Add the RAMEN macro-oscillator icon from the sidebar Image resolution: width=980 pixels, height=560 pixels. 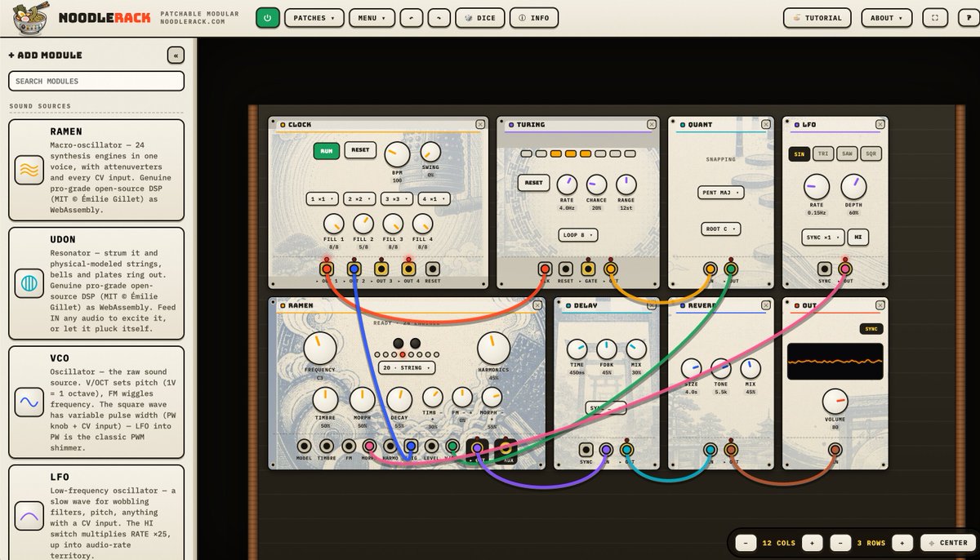pyautogui.click(x=29, y=170)
